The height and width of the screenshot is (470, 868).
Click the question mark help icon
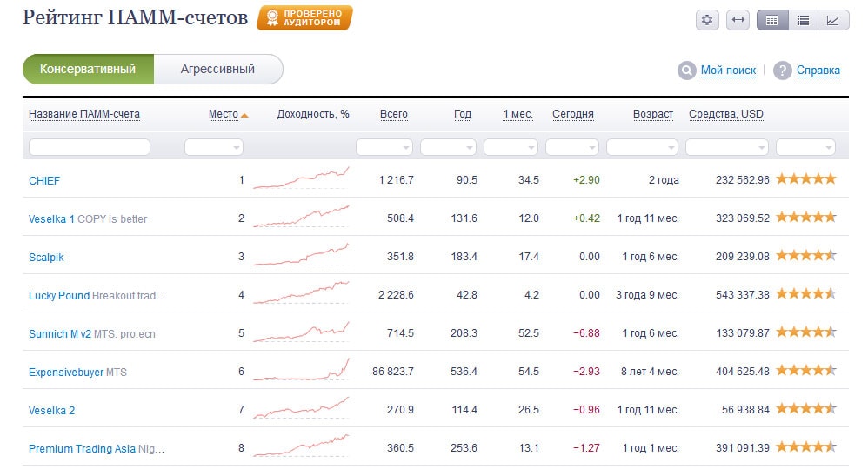click(x=783, y=70)
